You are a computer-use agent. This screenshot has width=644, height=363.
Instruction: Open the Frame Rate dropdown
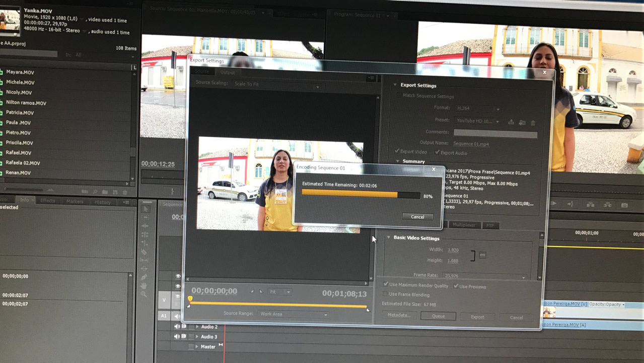coord(484,276)
